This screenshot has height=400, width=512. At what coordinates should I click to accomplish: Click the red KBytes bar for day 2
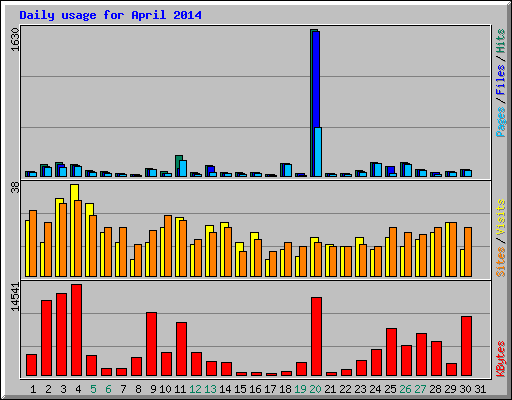(x=46, y=338)
